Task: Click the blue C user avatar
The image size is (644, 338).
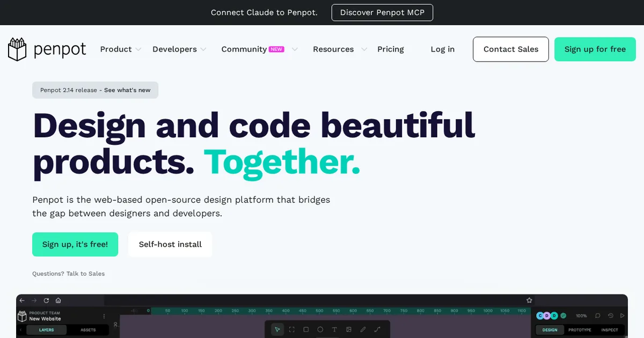Action: [540, 316]
